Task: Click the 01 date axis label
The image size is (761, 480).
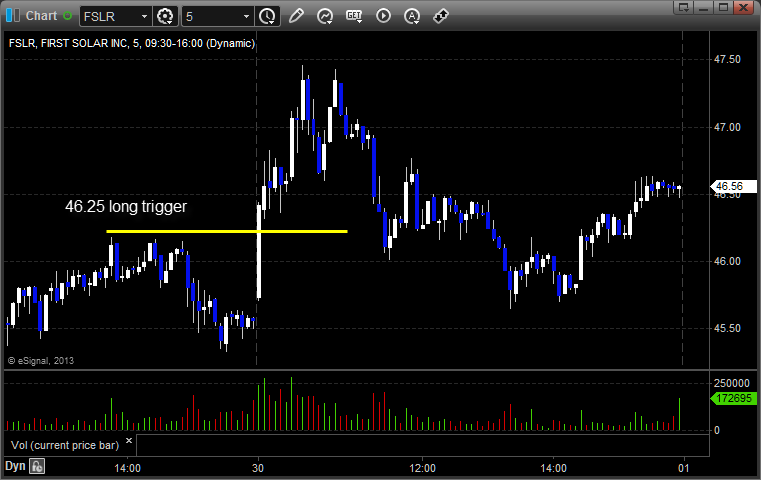Action: tap(683, 468)
